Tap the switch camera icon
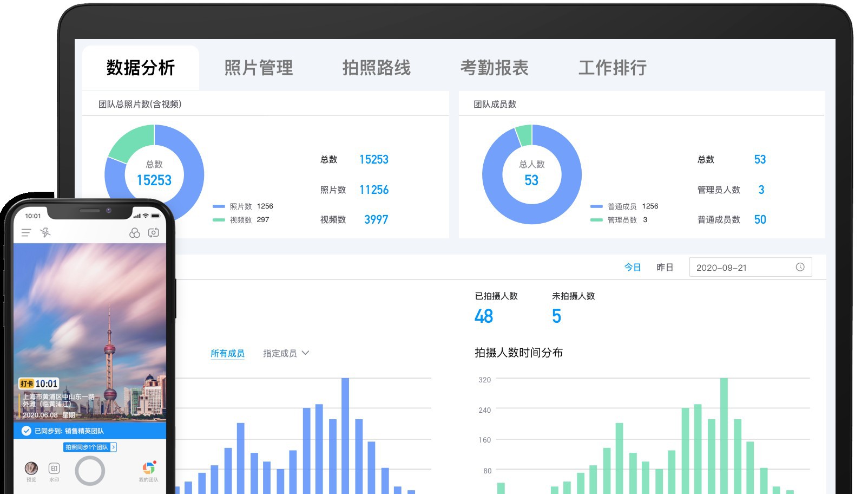Screen dimensions: 868x494 pos(154,233)
